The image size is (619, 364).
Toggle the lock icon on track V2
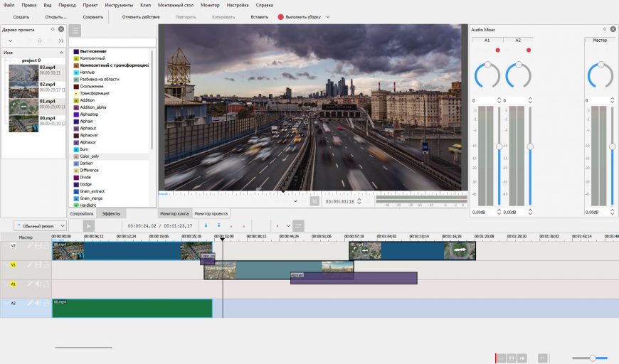[x=46, y=246]
